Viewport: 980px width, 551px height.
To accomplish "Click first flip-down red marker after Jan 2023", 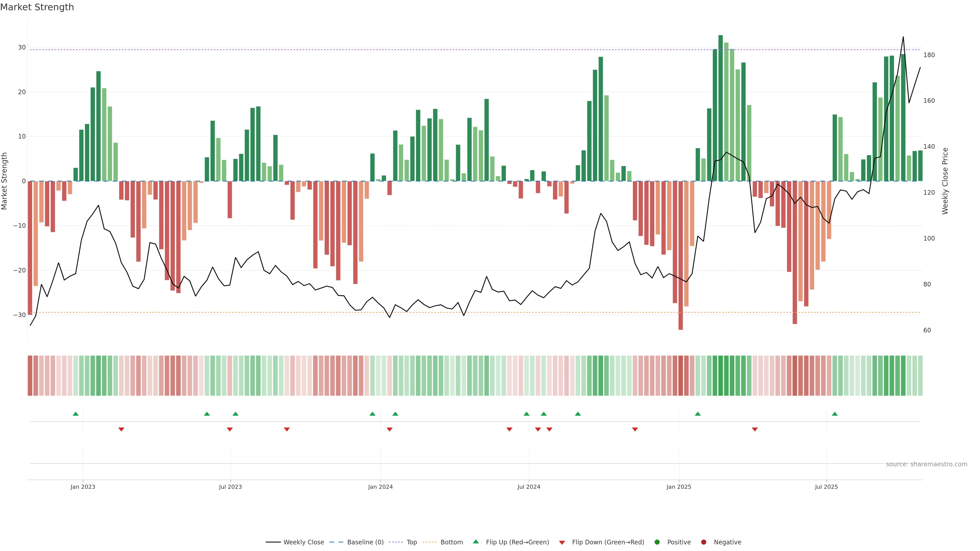I will [121, 429].
